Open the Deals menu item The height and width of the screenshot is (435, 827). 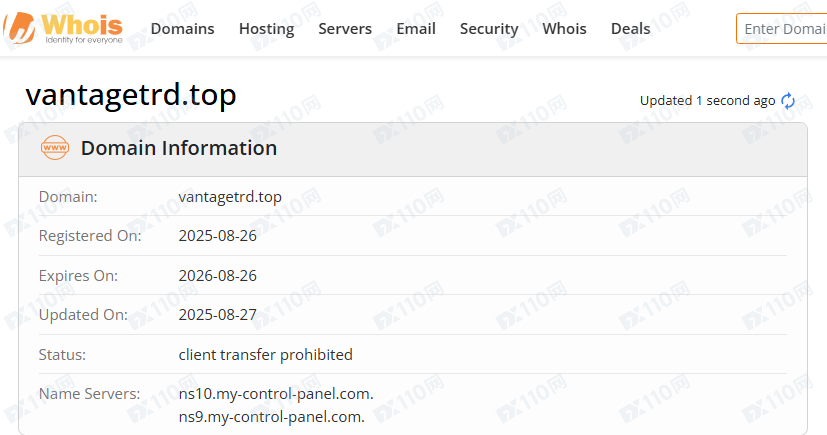pos(630,29)
